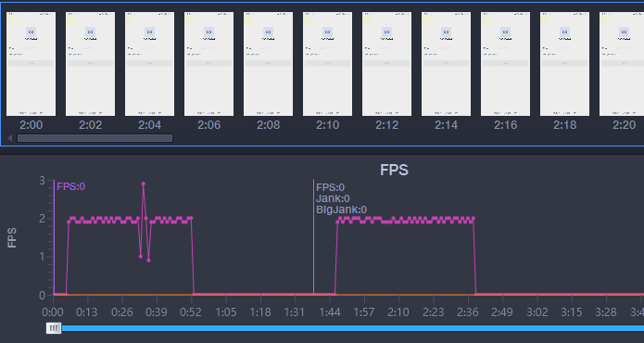The image size is (644, 343).
Task: Select the 2:14 screenshot thumbnail
Action: (x=446, y=64)
